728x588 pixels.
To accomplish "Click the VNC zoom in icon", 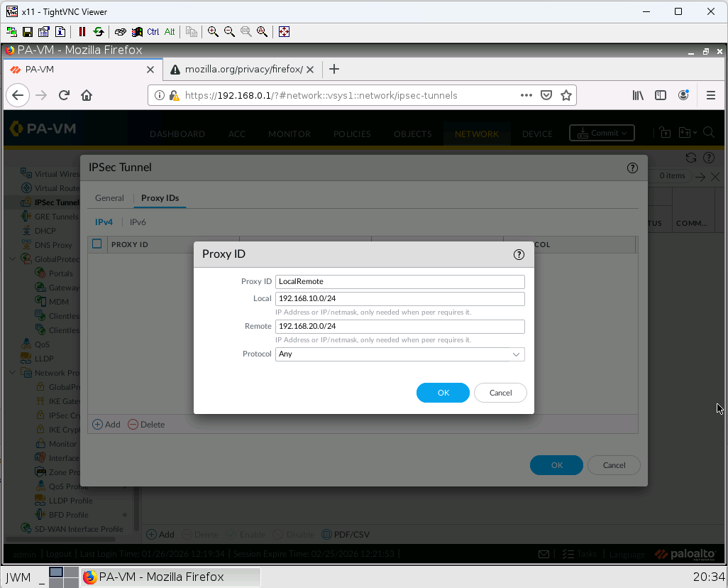I will click(x=213, y=32).
